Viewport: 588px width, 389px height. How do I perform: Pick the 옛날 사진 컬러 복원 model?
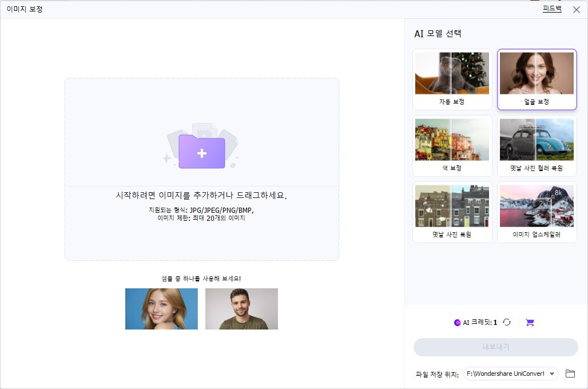click(537, 145)
